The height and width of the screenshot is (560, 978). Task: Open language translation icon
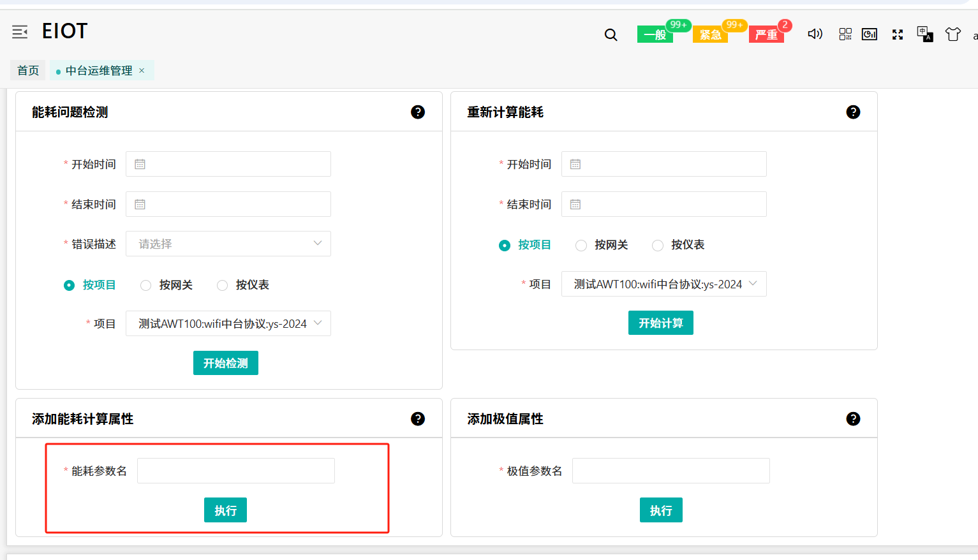[924, 34]
